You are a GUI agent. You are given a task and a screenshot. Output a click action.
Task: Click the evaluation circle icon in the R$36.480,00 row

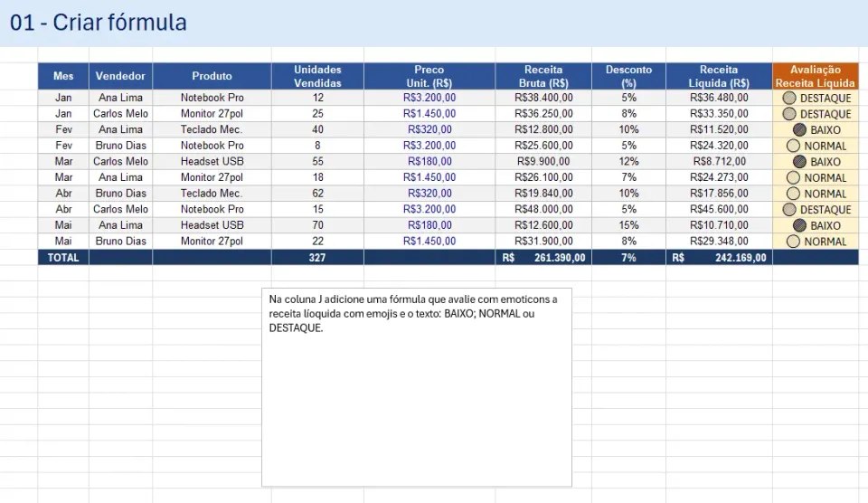coord(789,98)
